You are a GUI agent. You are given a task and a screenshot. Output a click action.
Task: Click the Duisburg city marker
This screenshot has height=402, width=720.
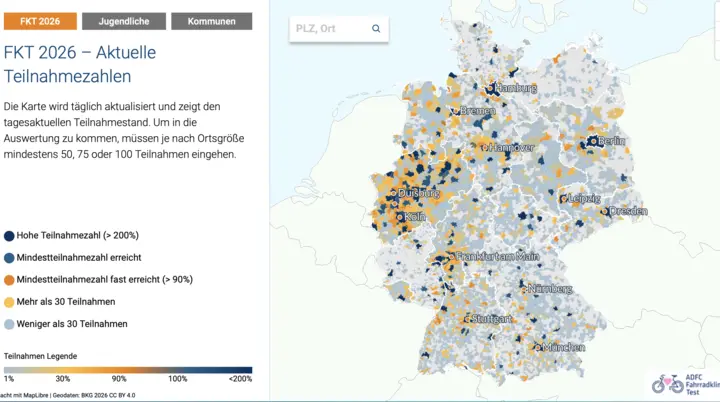[x=394, y=193]
